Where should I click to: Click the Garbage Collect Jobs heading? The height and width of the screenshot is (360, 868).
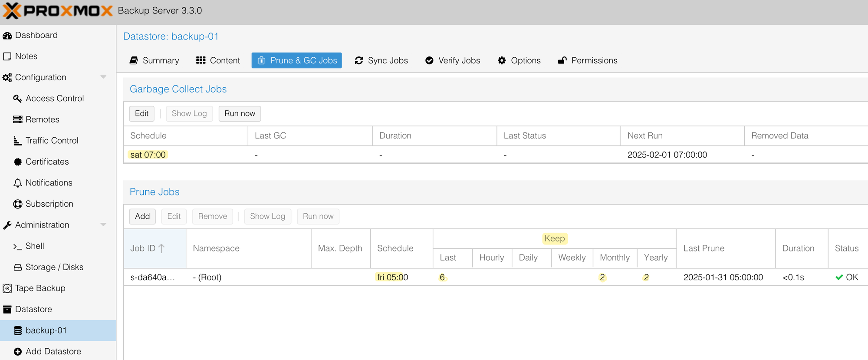(x=178, y=89)
